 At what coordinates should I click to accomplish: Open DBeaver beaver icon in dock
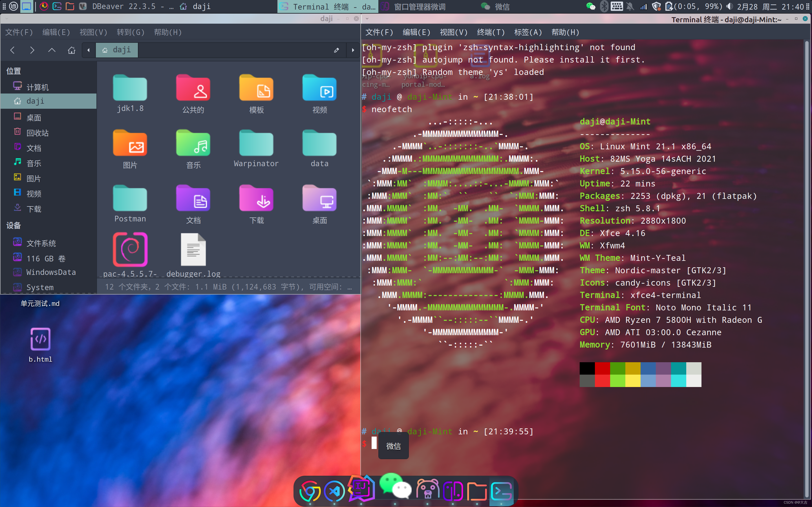coord(427,490)
